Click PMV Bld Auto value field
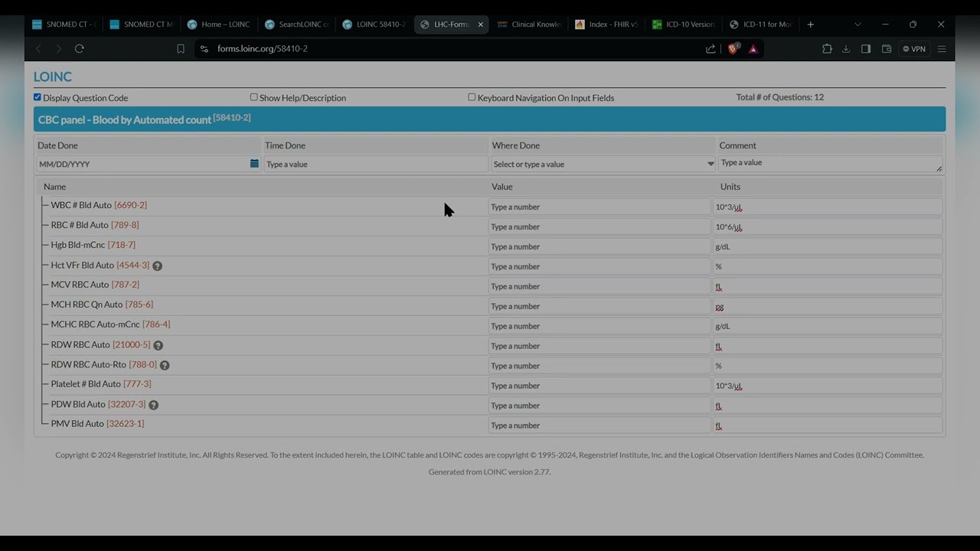This screenshot has width=980, height=551. point(599,425)
